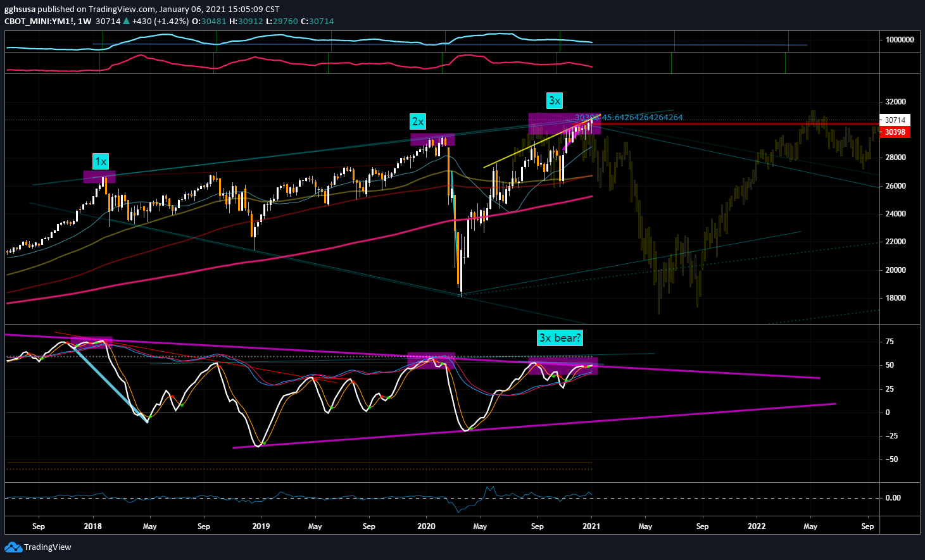Click the "TradingView.com" text in header
The width and height of the screenshot is (925, 560).
click(123, 9)
